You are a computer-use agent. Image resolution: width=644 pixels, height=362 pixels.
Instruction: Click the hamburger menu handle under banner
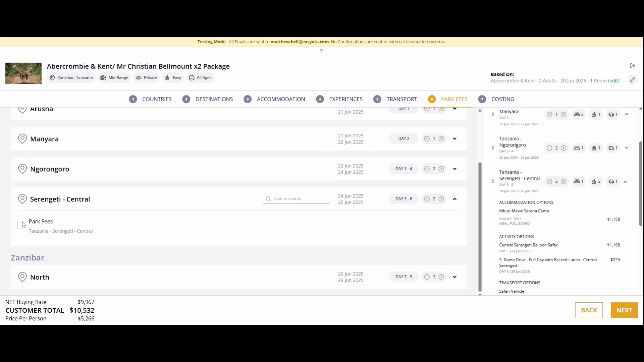point(322,51)
